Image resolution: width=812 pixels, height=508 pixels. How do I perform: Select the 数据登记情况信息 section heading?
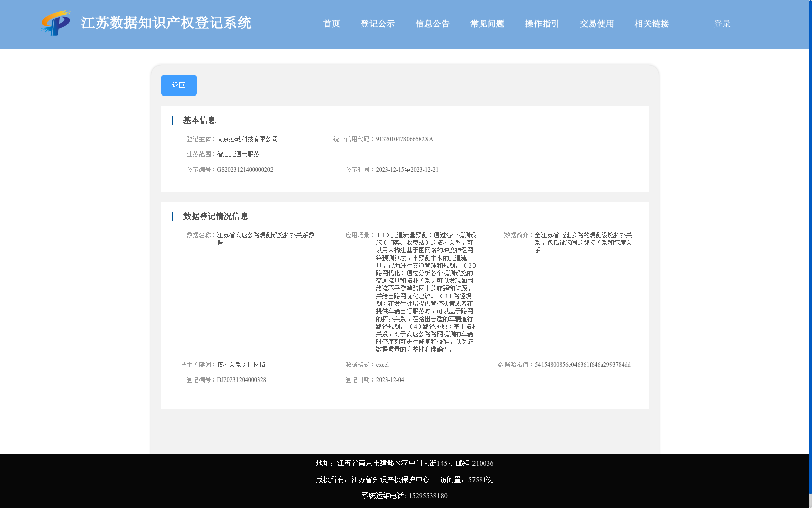point(216,216)
